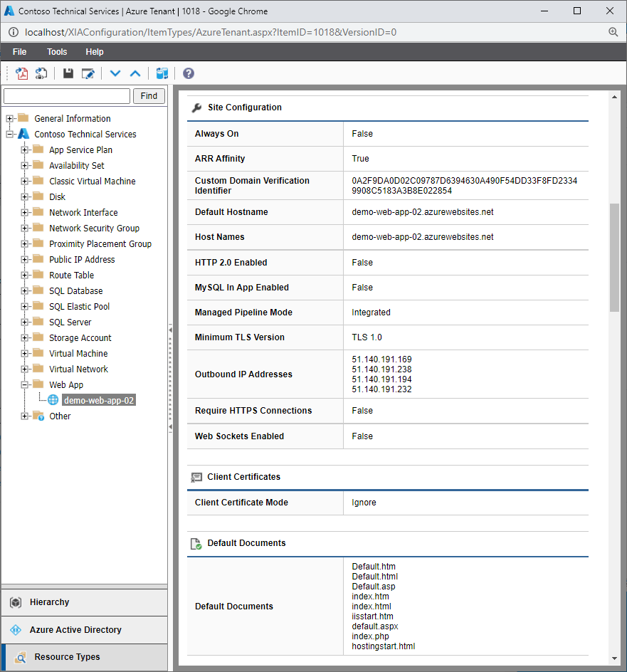627x672 pixels.
Task: Select Classic Virtual Machine in the tree
Action: tap(92, 182)
